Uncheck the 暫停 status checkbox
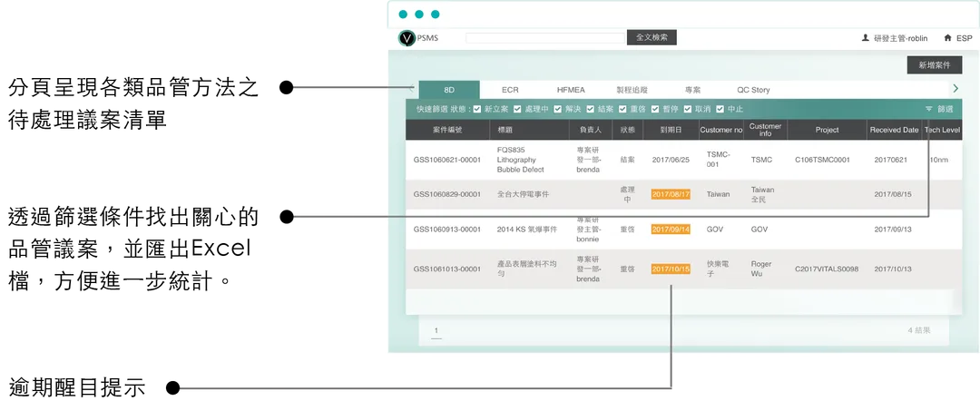The image size is (980, 401). pyautogui.click(x=655, y=109)
